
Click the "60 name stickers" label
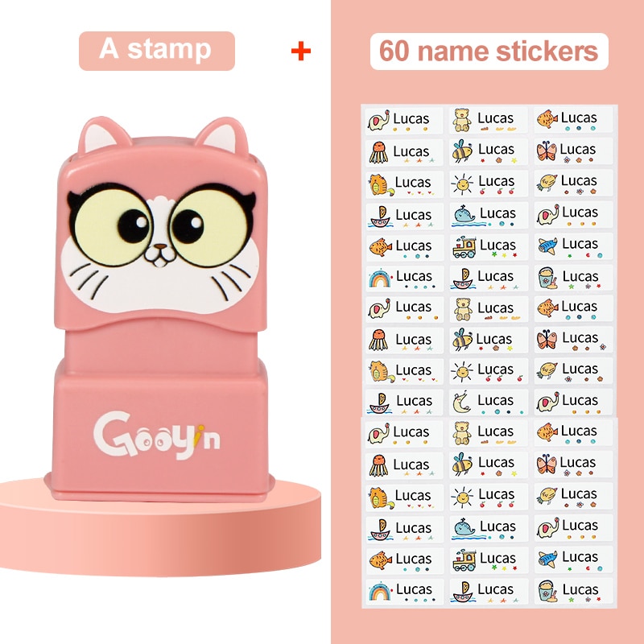tap(489, 52)
